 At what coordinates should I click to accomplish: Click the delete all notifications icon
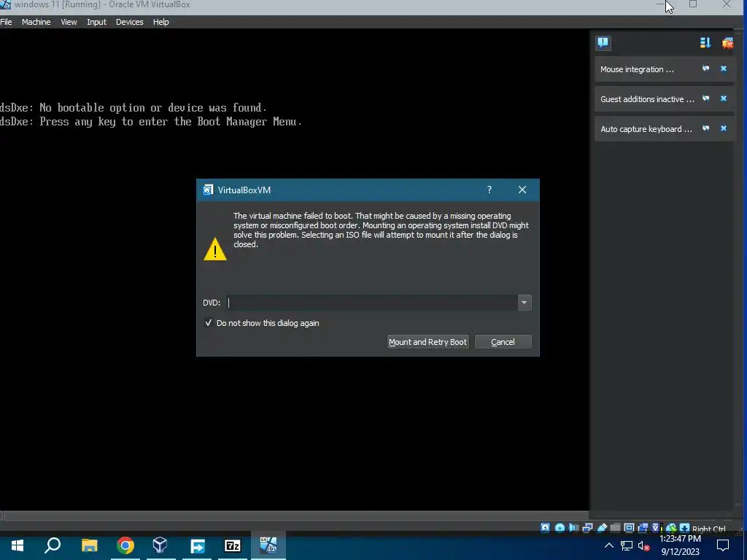point(727,43)
